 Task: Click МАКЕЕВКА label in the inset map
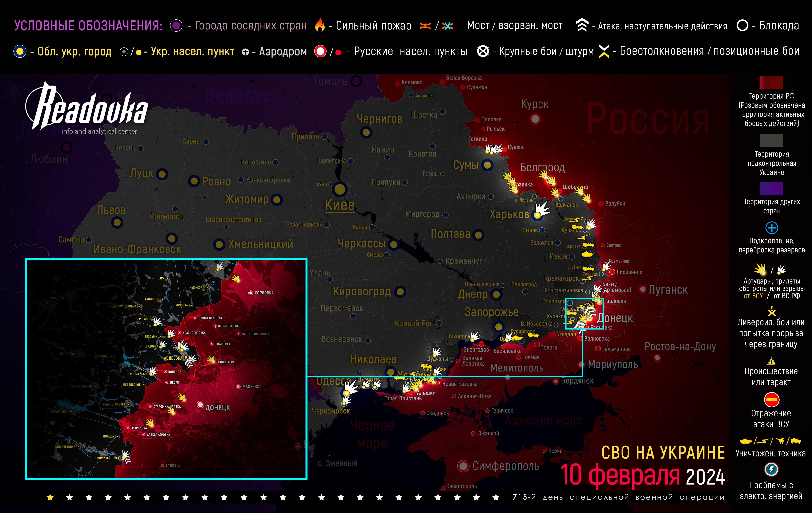pyautogui.click(x=252, y=387)
